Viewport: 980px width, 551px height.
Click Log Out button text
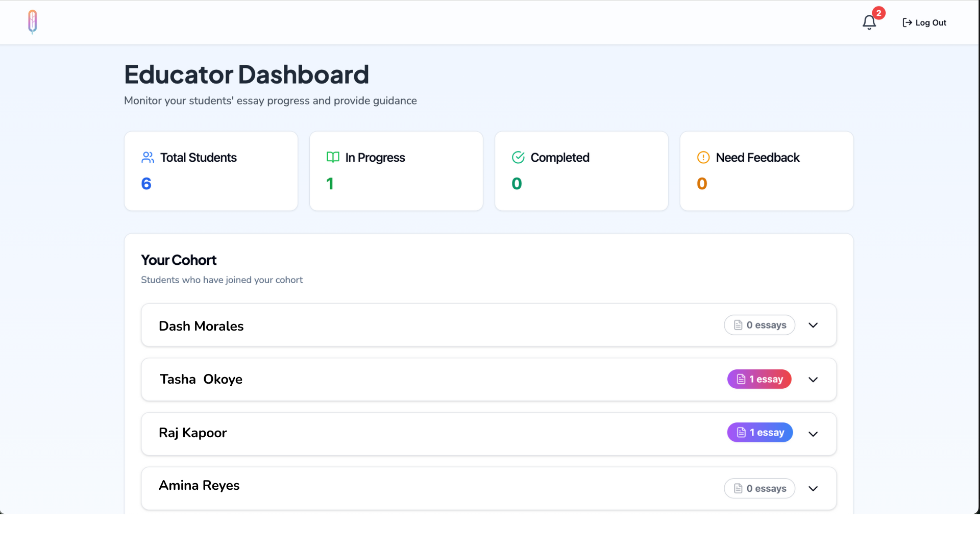point(930,22)
